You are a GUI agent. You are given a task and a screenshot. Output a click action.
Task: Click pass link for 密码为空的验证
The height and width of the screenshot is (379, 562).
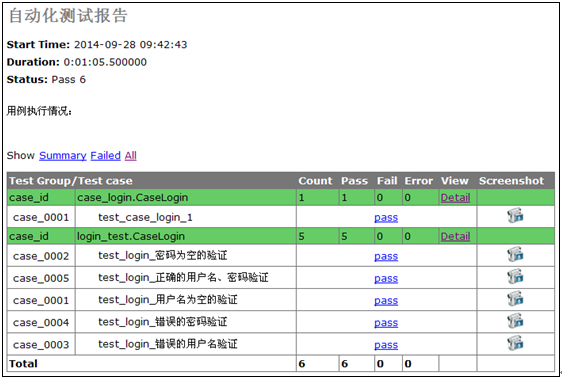coord(386,256)
